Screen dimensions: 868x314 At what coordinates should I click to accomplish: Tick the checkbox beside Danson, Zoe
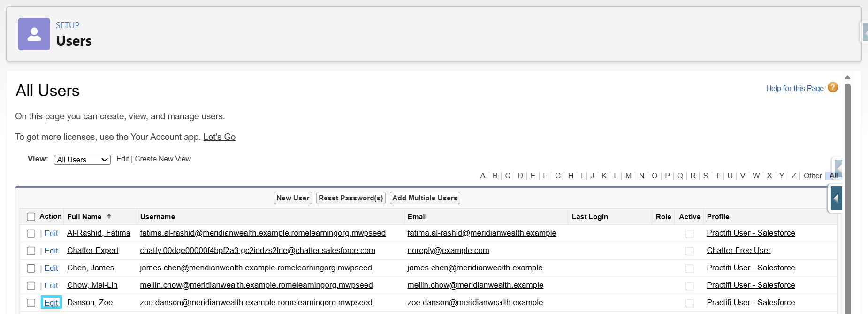(x=31, y=303)
